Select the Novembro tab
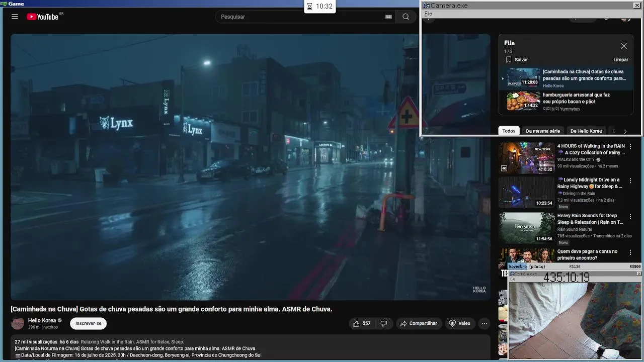The image size is (644, 362). pyautogui.click(x=518, y=266)
